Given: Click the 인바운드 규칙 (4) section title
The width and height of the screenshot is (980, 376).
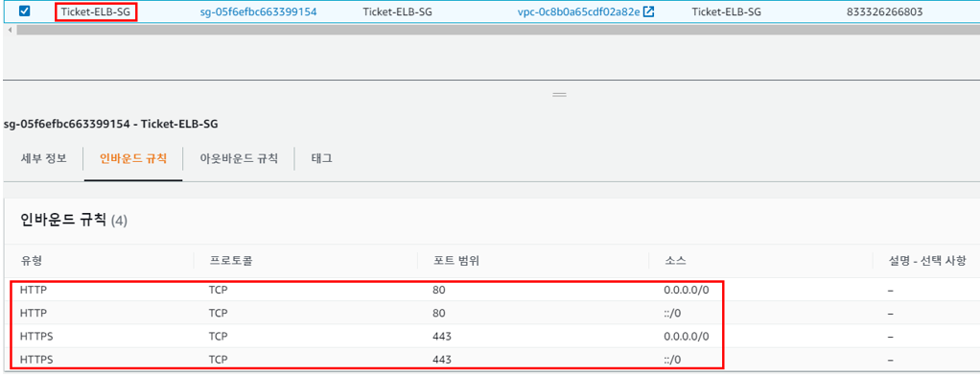Looking at the screenshot, I should click(x=74, y=221).
